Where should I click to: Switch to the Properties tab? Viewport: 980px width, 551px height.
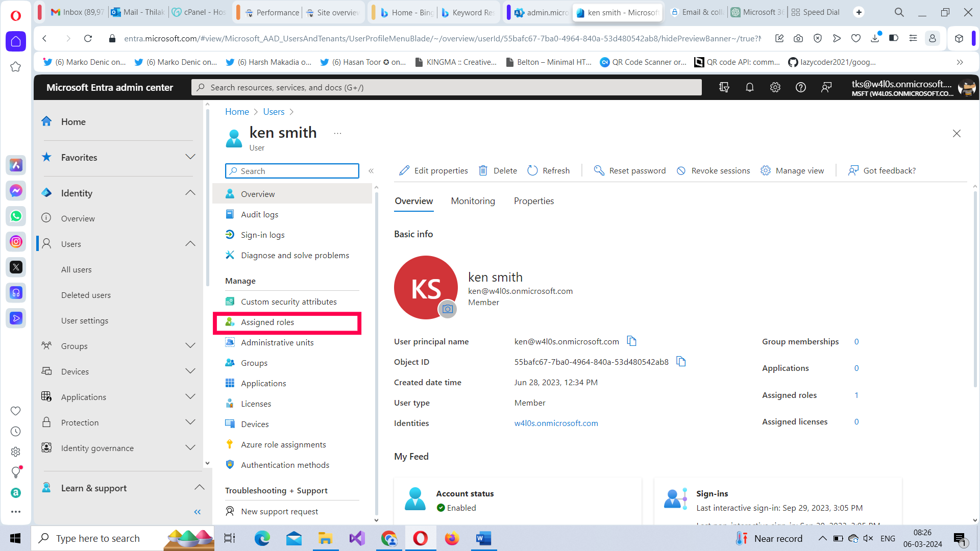tap(534, 201)
